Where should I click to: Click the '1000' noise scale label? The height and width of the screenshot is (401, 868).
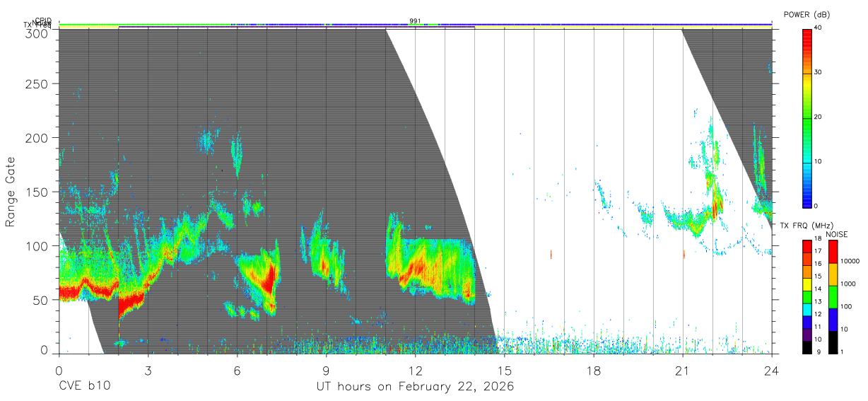[848, 284]
